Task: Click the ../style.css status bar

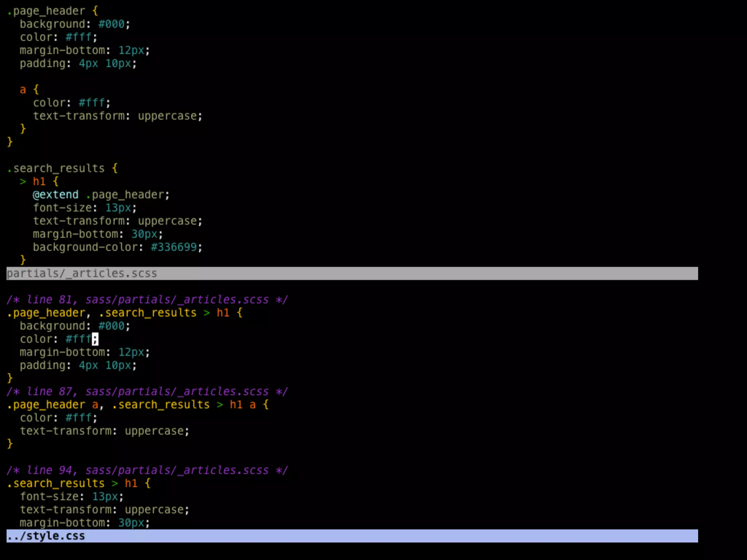Action: click(x=46, y=536)
